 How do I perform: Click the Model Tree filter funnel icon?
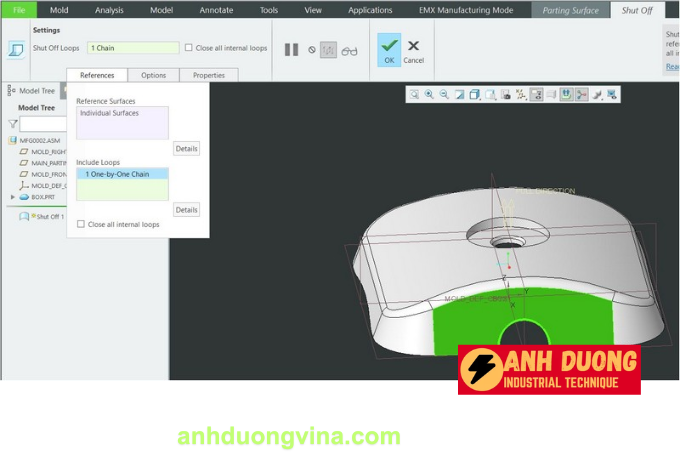click(x=13, y=124)
